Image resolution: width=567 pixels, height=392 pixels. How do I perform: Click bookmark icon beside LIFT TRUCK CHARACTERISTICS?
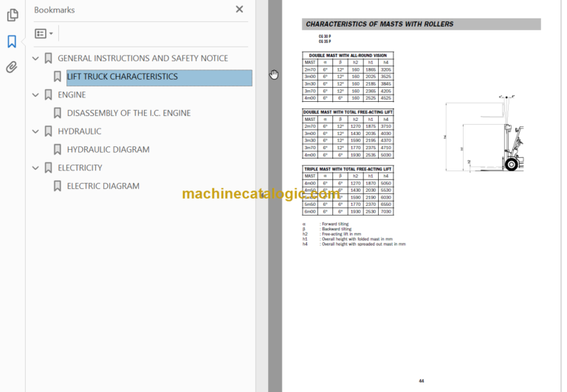57,77
